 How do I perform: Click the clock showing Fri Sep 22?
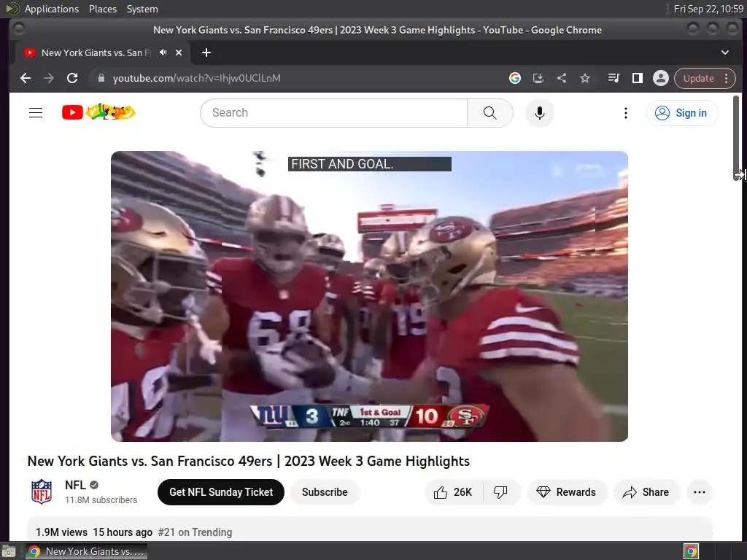(708, 9)
